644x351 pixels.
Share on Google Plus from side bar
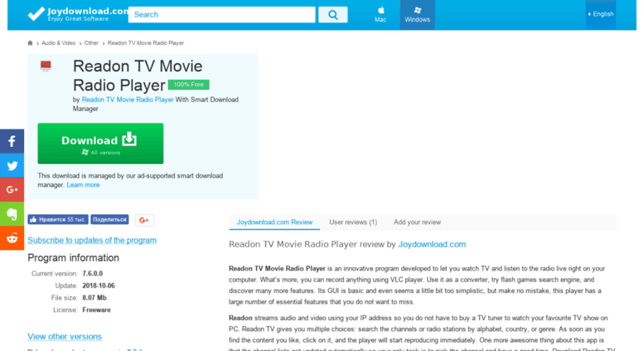click(x=12, y=189)
